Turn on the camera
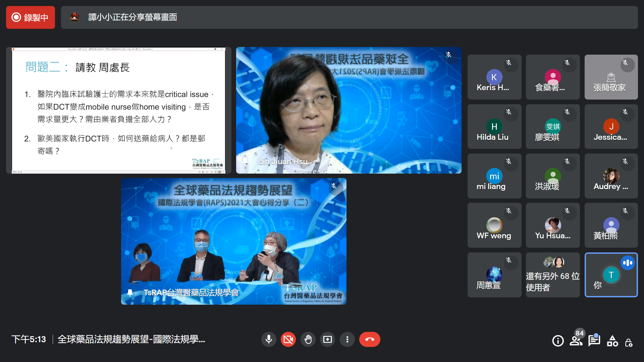Viewport: 644px width, 362px height. coord(288,340)
